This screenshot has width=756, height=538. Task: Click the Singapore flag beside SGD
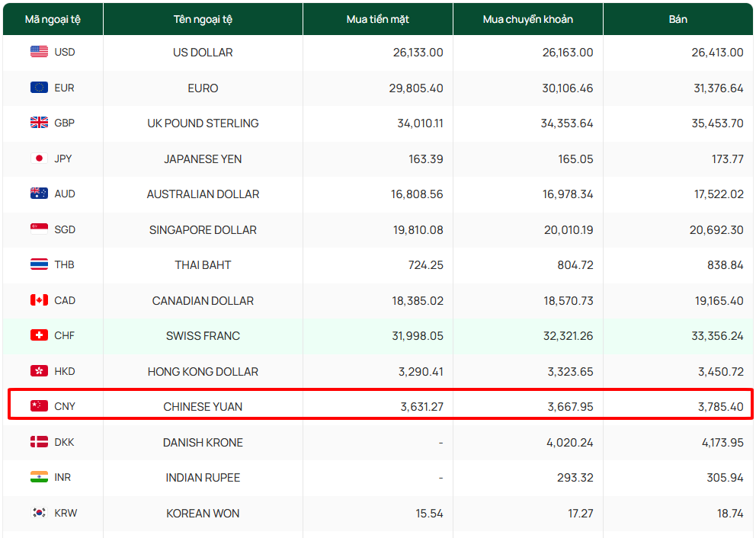point(39,229)
